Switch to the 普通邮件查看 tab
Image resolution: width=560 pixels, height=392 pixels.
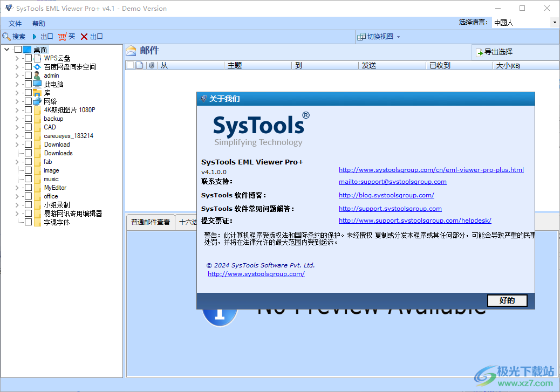point(150,222)
